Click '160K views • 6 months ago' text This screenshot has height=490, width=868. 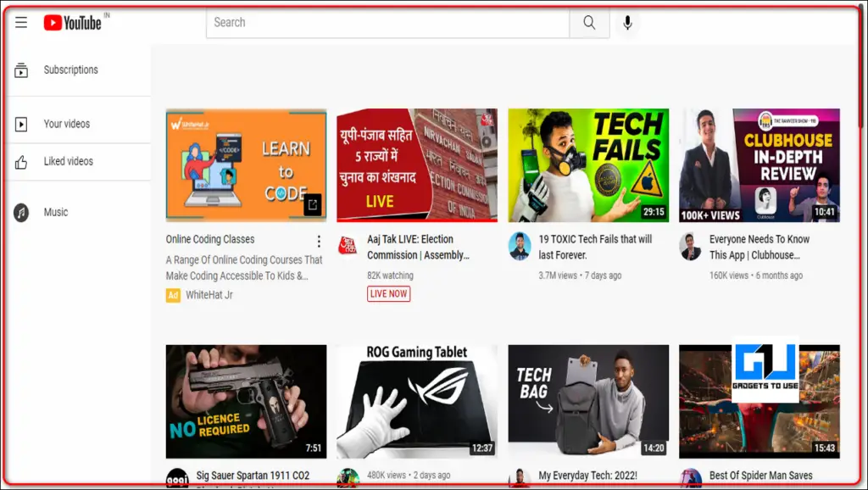[756, 276]
